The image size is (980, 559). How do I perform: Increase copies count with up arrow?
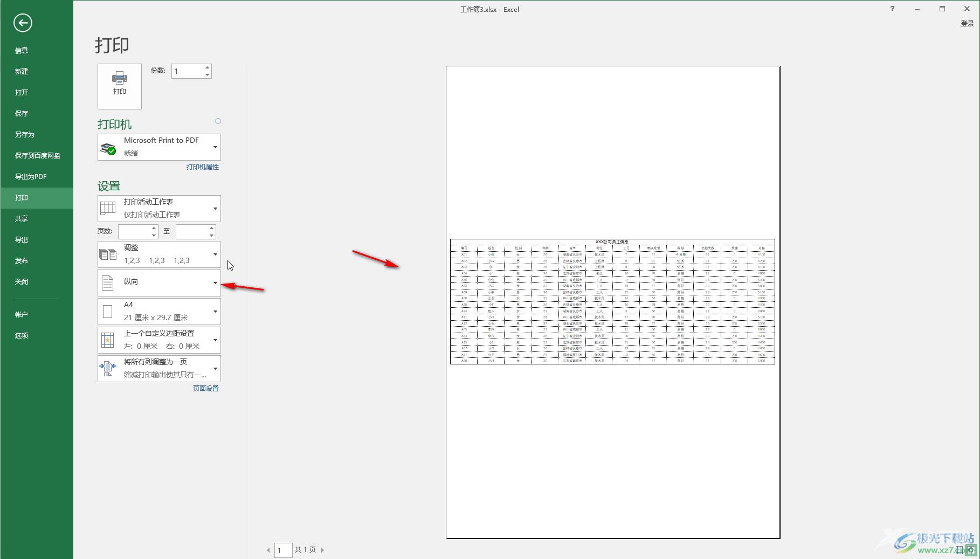(207, 68)
